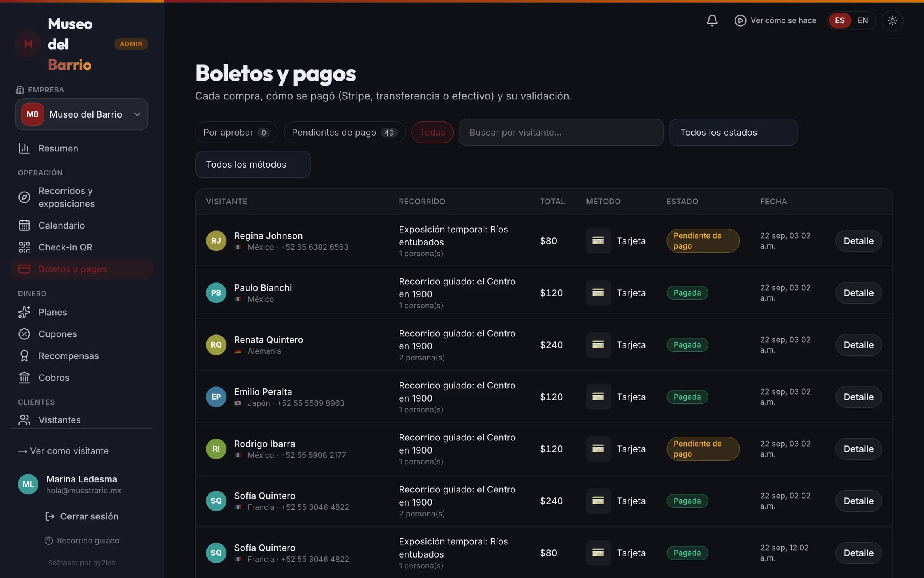The width and height of the screenshot is (924, 578).
Task: Open Detalle for Paulo Bianchi
Action: [x=858, y=293]
